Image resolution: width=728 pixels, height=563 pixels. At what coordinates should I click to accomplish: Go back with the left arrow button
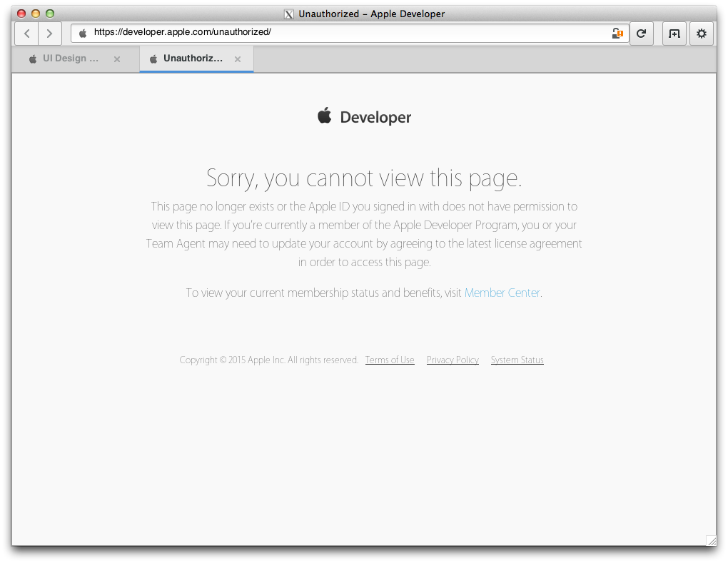pyautogui.click(x=27, y=34)
